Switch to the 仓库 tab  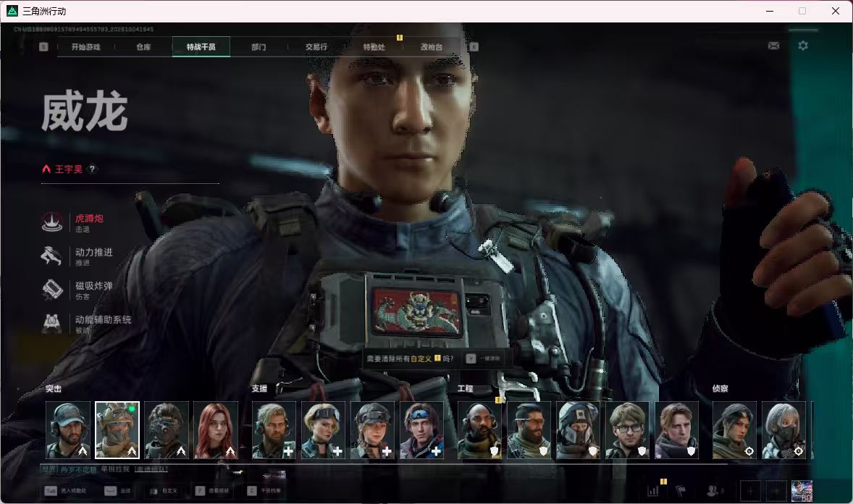pyautogui.click(x=143, y=47)
